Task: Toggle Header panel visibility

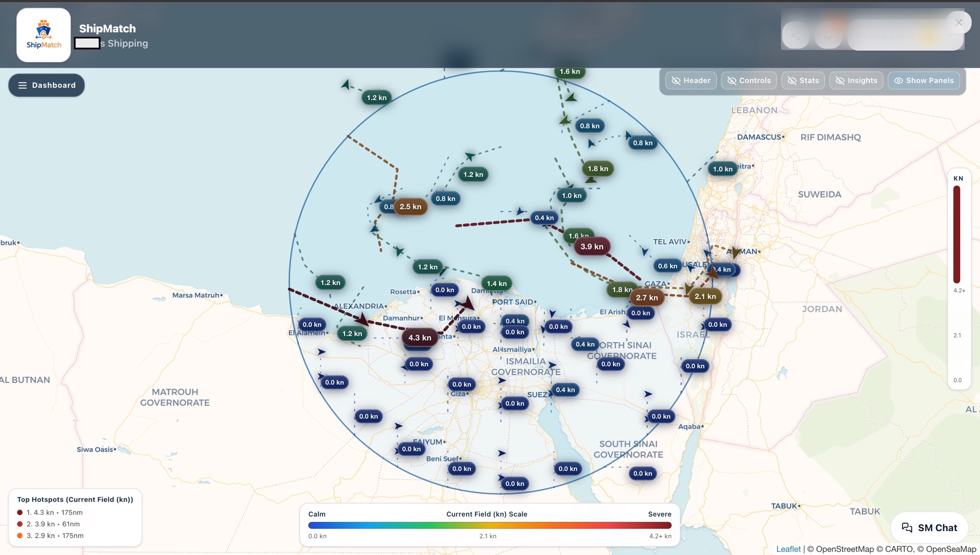Action: (691, 80)
